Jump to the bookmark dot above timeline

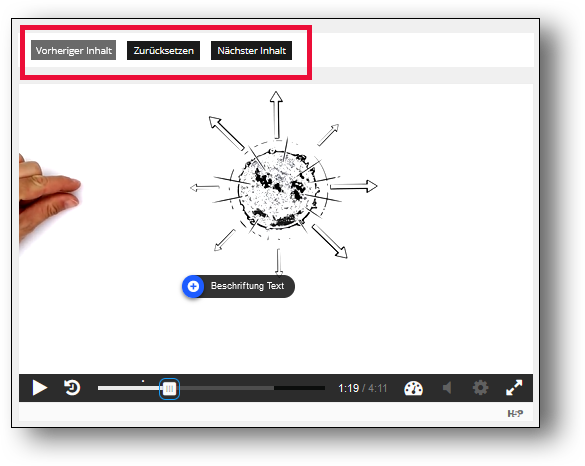[143, 381]
